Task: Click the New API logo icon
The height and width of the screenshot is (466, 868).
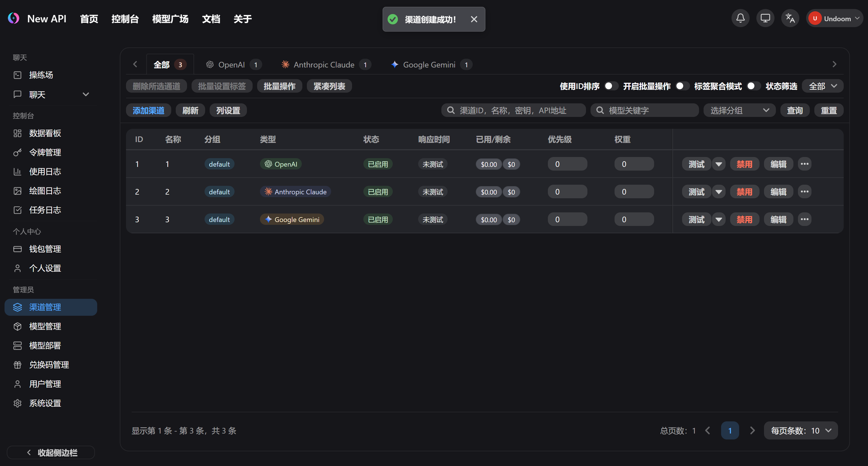Action: [x=14, y=18]
